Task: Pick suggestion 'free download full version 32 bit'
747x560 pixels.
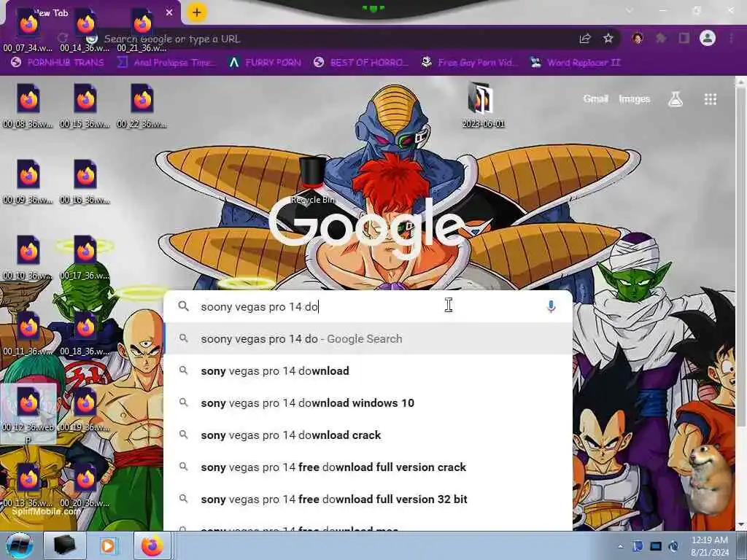Action: 368,499
